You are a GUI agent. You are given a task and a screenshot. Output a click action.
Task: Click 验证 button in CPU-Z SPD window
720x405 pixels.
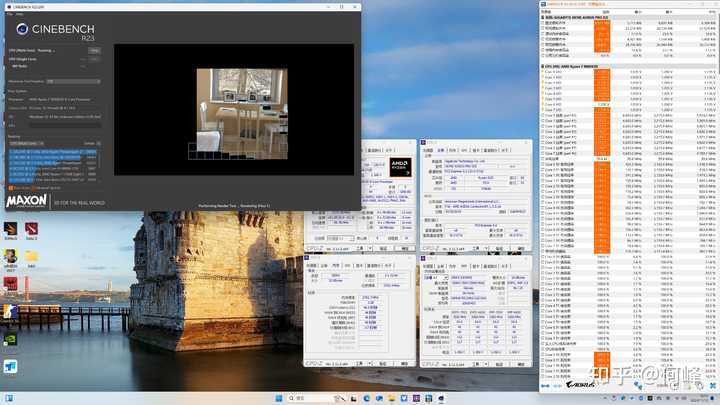[500, 364]
